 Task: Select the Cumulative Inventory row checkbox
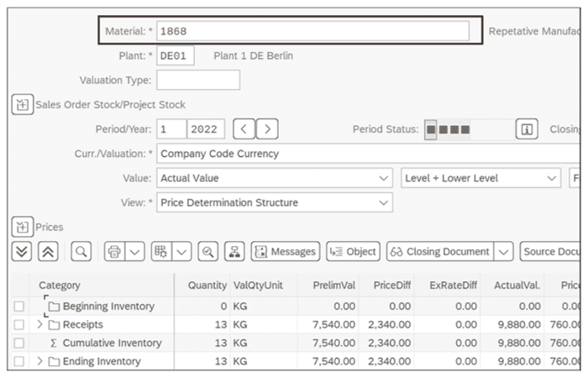(x=19, y=343)
